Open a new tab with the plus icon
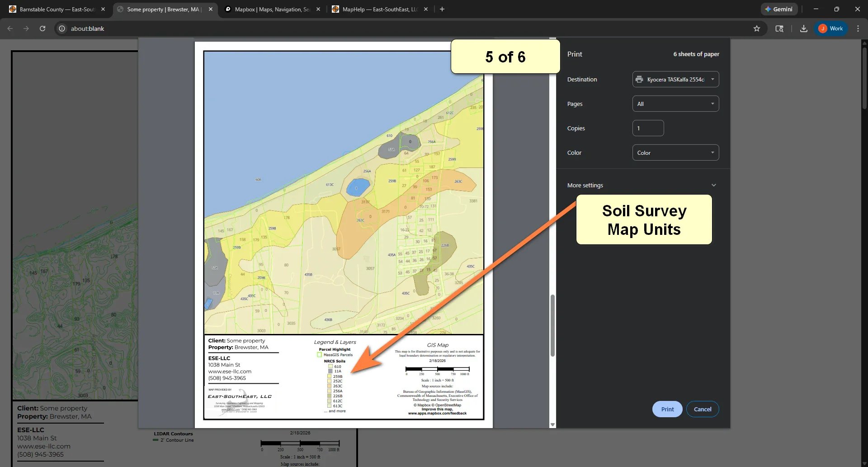The image size is (868, 467). coord(442,9)
